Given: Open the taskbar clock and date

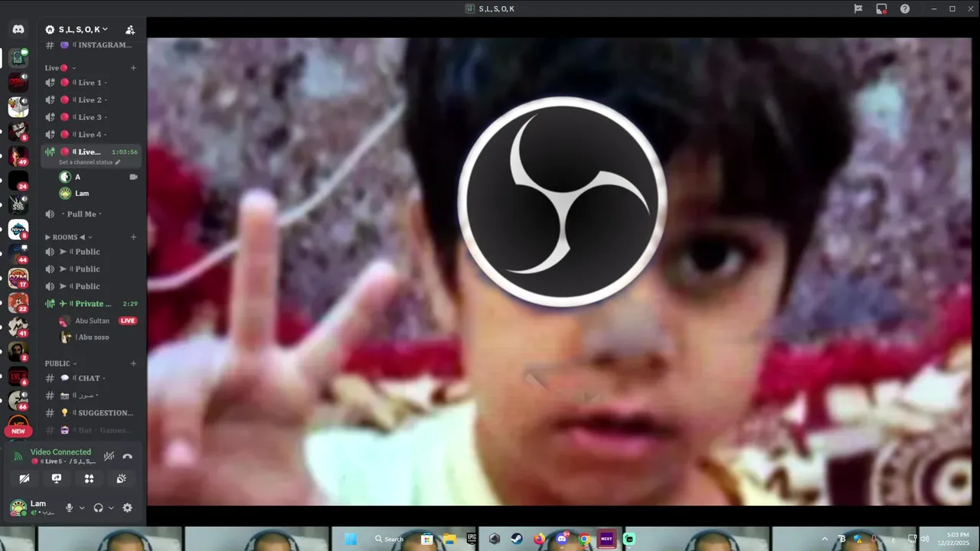Looking at the screenshot, I should pos(952,539).
